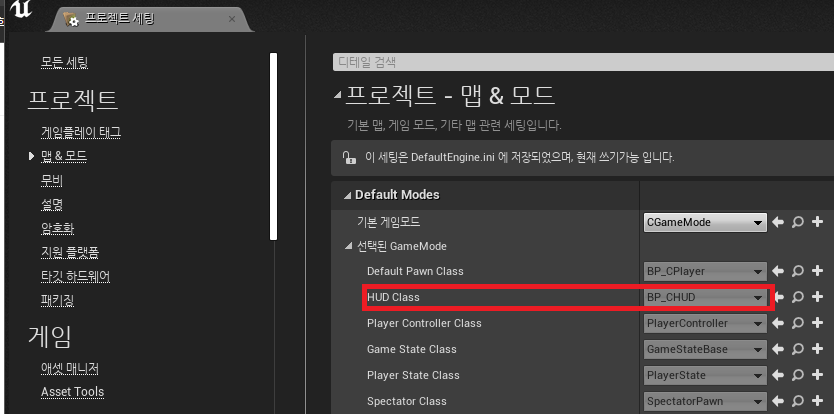Image resolution: width=834 pixels, height=414 pixels.
Task: Select the Game State Class label
Action: point(412,349)
